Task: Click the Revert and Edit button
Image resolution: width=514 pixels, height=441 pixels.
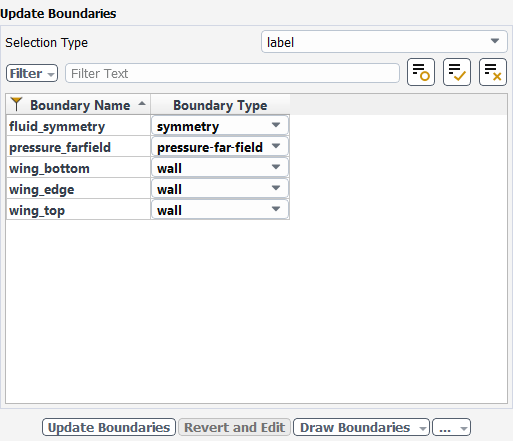Action: click(234, 427)
